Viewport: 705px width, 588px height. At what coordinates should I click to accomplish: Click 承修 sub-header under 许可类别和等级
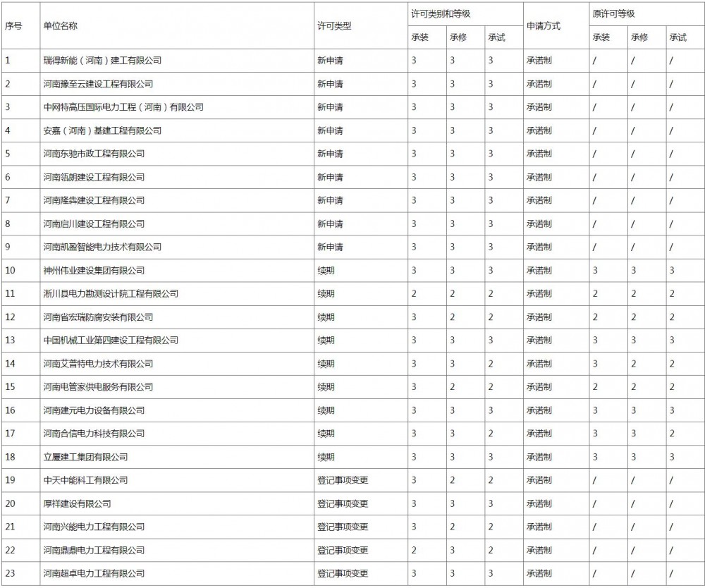[458, 37]
